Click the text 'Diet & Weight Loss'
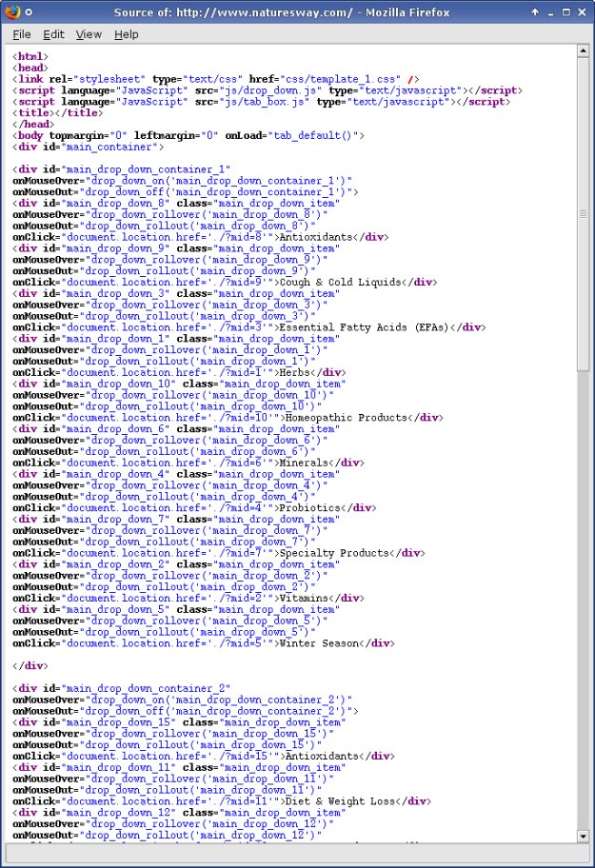The image size is (595, 868). coord(340,801)
